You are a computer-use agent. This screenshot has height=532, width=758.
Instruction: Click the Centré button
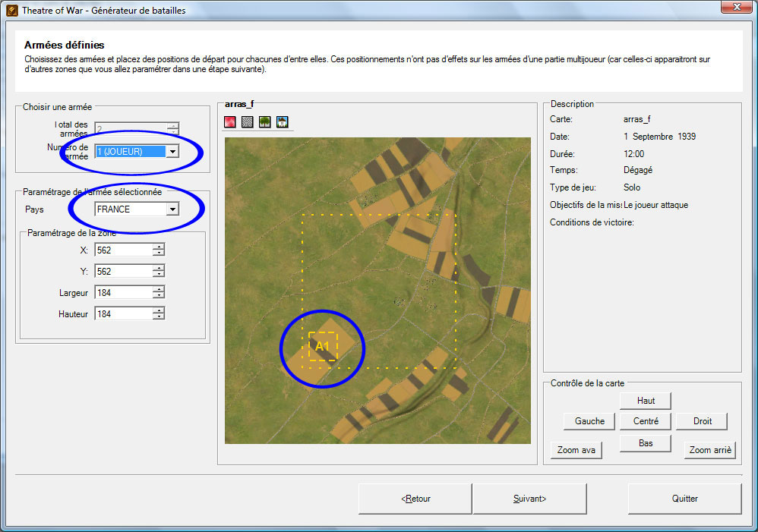click(x=646, y=421)
